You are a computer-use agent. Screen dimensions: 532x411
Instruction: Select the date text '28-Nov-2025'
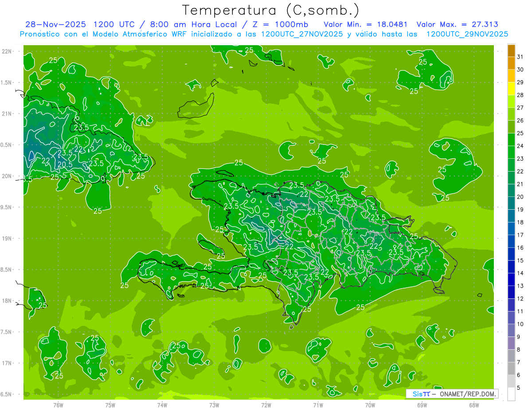[55, 24]
